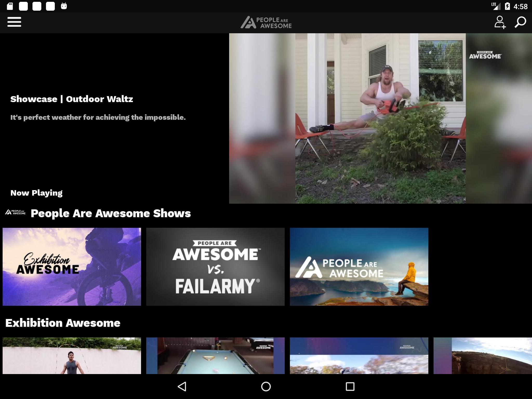
Task: Open the Exhibition Awesome section heading
Action: coord(63,323)
